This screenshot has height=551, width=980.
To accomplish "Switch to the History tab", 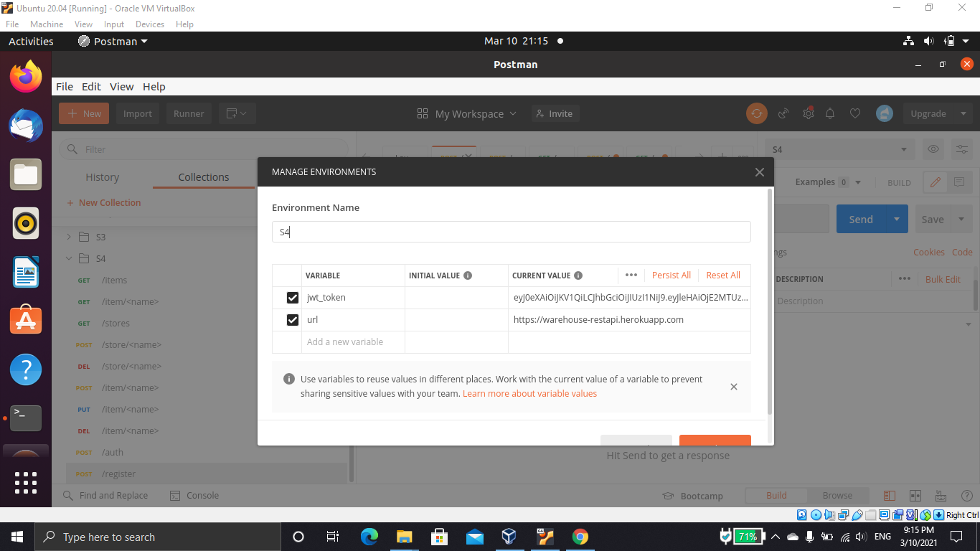I will pos(102,176).
